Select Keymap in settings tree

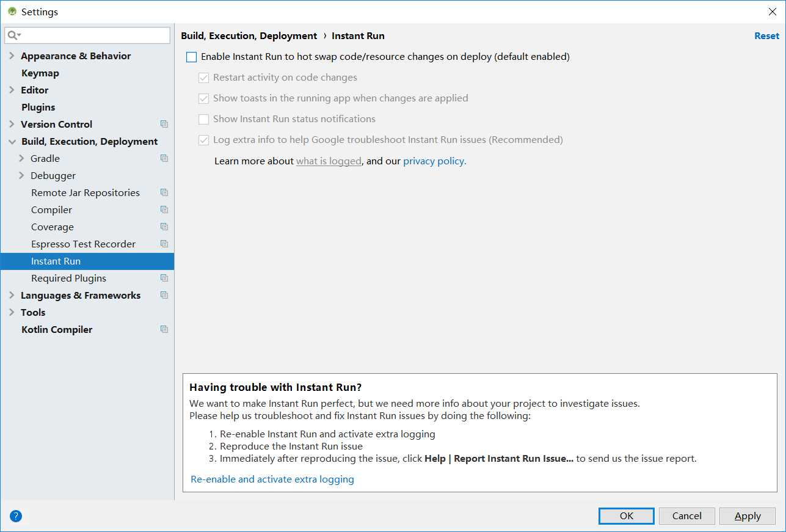click(x=40, y=73)
